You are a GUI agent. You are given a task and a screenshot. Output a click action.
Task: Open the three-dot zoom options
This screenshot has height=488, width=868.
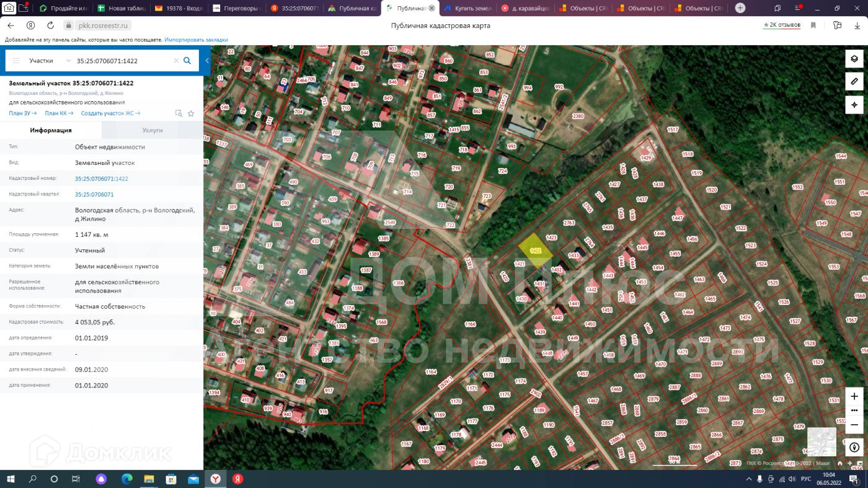tap(854, 410)
